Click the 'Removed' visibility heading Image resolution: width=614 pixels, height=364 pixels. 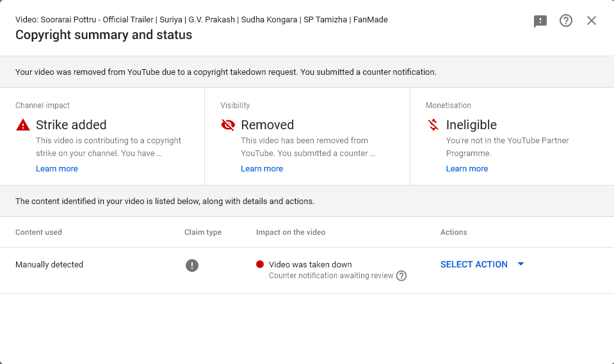click(x=268, y=125)
